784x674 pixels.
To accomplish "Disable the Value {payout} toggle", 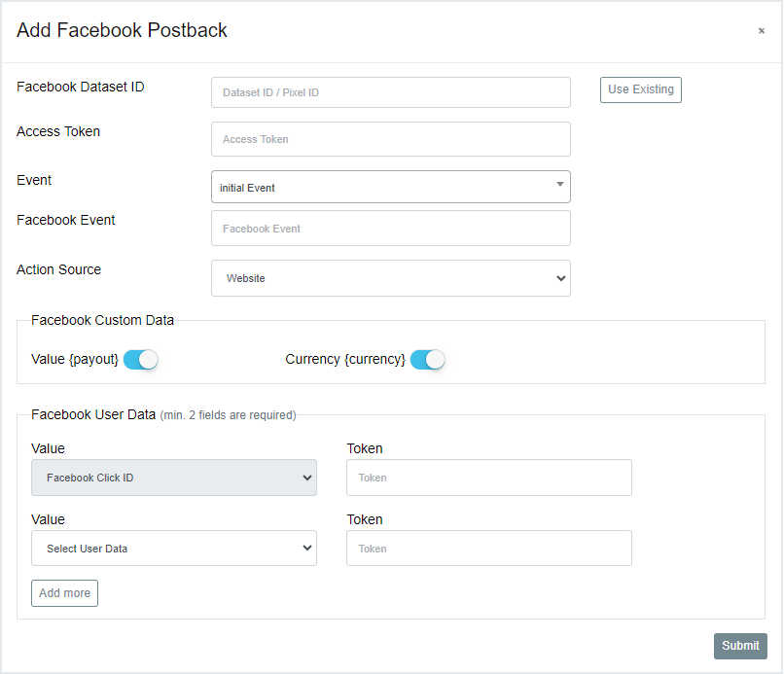I will coord(141,360).
